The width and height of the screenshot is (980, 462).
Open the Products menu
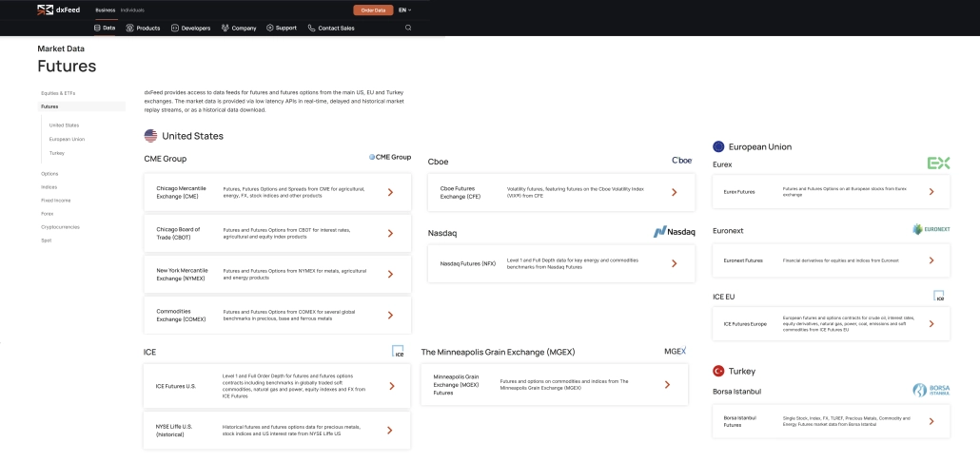[x=143, y=29]
